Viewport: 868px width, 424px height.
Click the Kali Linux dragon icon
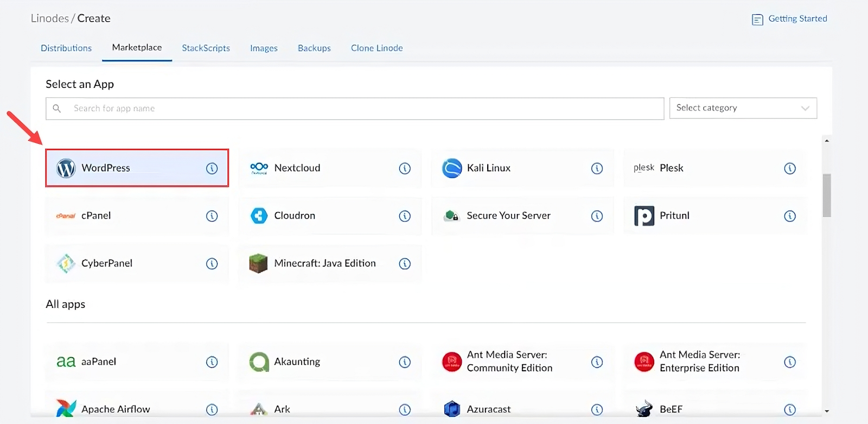tap(452, 168)
